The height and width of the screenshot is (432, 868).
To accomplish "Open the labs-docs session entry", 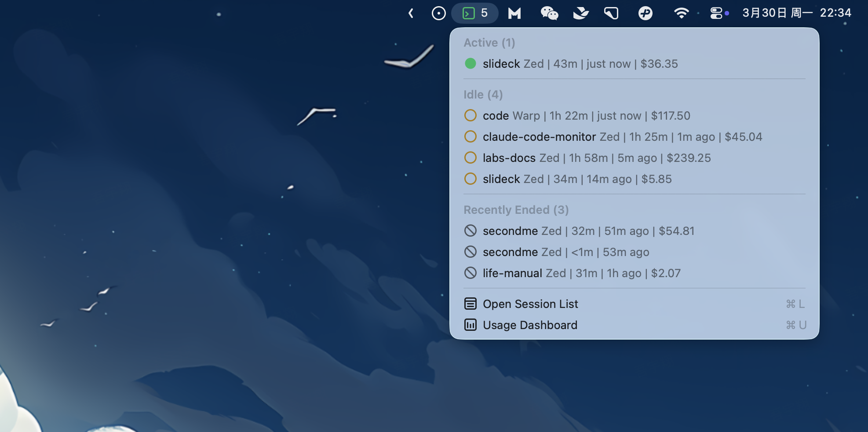I will pyautogui.click(x=596, y=158).
